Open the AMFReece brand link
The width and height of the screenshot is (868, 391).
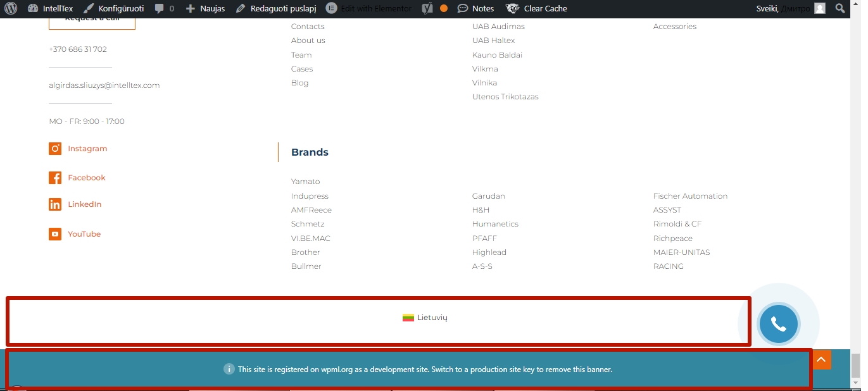click(x=311, y=210)
